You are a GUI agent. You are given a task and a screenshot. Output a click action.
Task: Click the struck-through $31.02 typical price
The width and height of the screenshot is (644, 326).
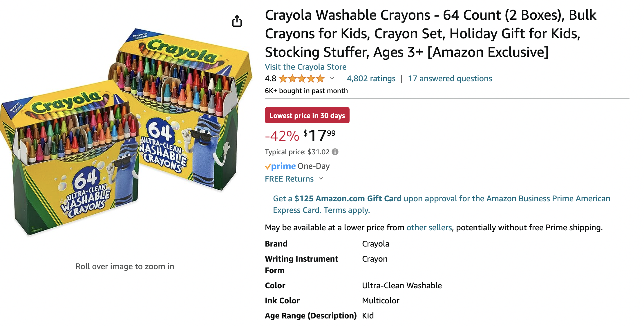[x=319, y=152]
